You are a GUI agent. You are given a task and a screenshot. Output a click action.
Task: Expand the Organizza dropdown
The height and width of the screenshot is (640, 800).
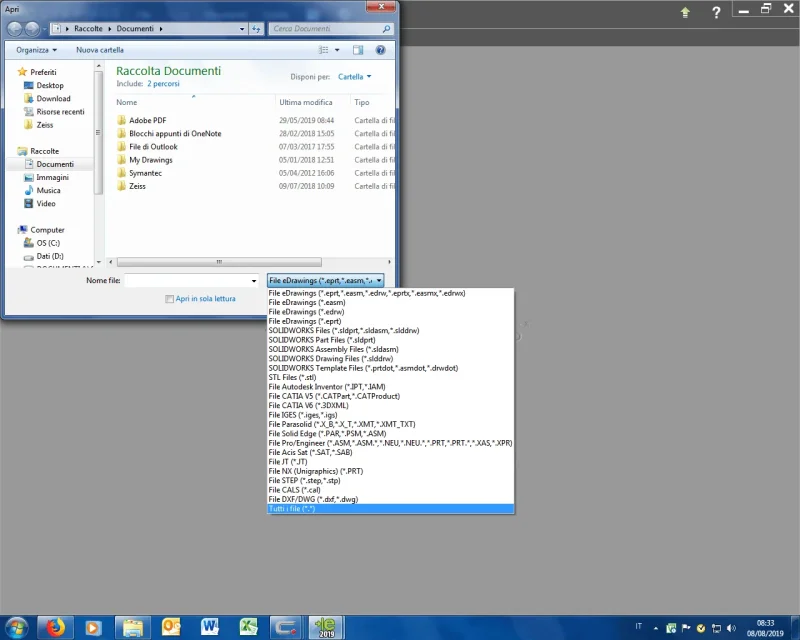point(36,50)
